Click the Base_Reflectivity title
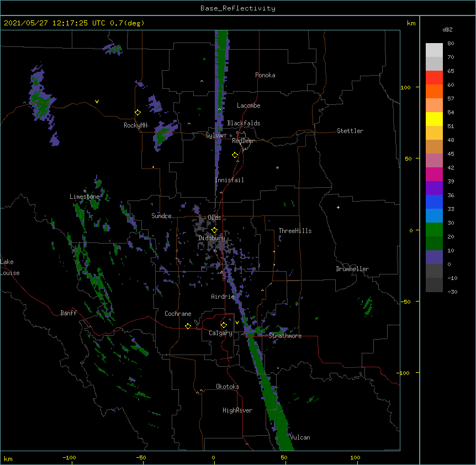The width and height of the screenshot is (476, 465). pyautogui.click(x=238, y=8)
